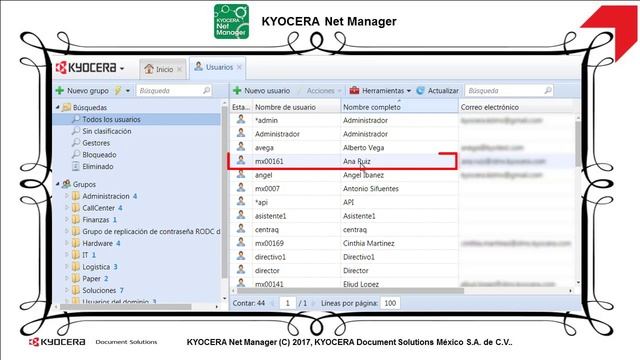This screenshot has height=360, width=640.
Task: Expand the CallCenter group
Action: click(67, 208)
